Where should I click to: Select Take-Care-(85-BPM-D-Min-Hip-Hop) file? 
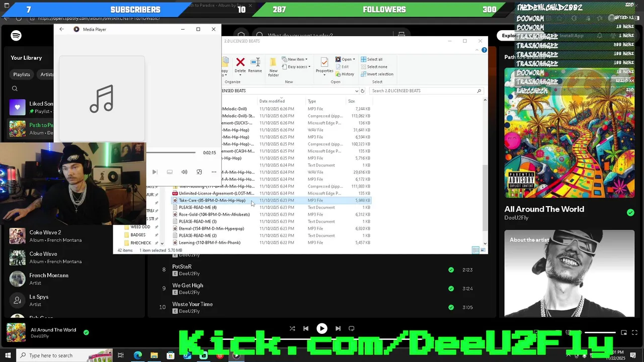coord(212,201)
